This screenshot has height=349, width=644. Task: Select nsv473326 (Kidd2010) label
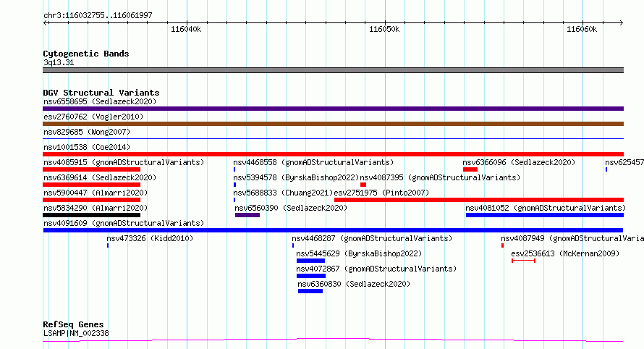150,238
